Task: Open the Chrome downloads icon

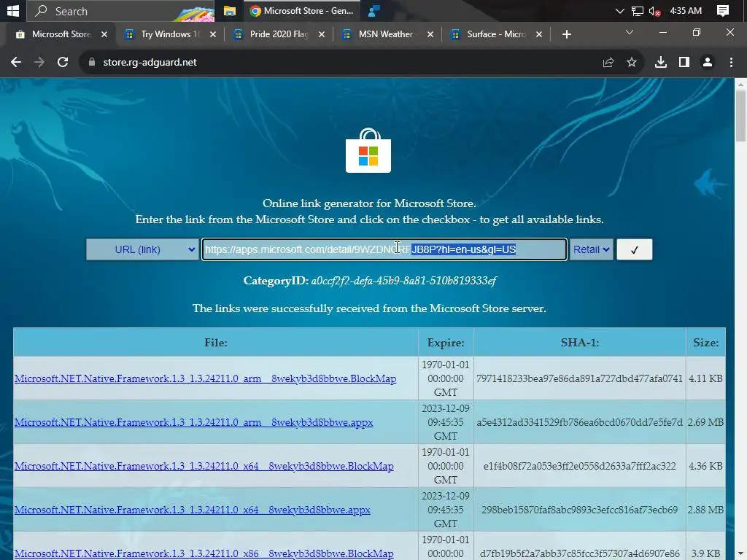Action: click(x=661, y=62)
